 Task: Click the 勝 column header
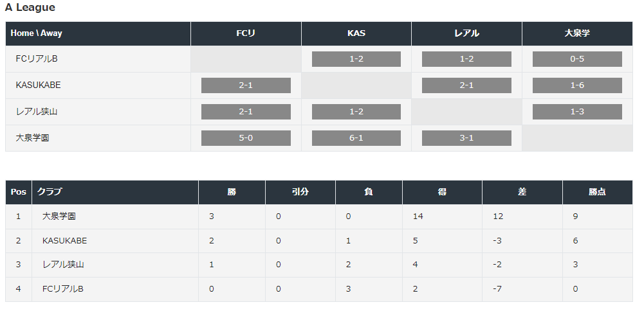click(232, 192)
